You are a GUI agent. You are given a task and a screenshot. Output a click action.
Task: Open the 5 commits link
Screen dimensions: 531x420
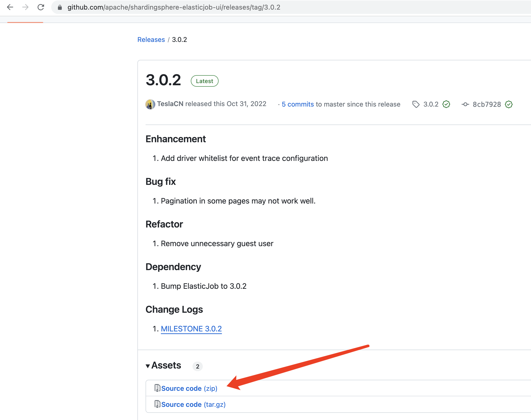[298, 104]
